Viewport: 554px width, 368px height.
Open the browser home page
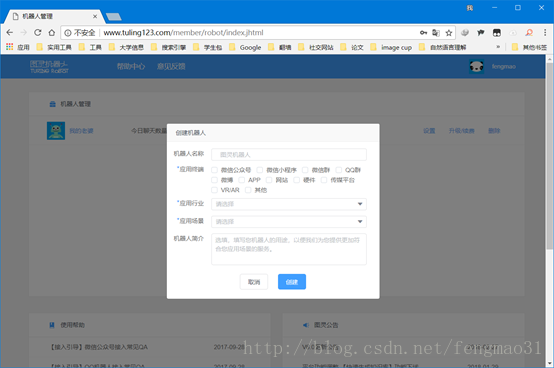pyautogui.click(x=52, y=32)
